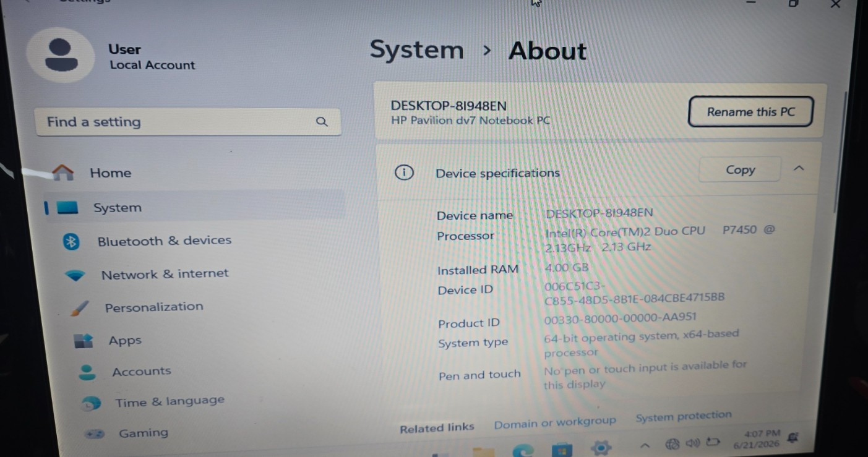Click the About breadcrumb title

pos(548,51)
